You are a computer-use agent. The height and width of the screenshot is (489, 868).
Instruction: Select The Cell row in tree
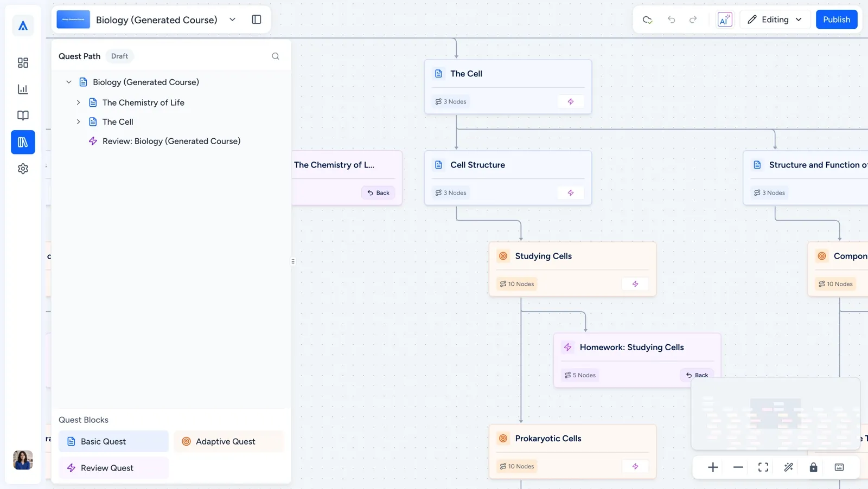click(x=118, y=122)
